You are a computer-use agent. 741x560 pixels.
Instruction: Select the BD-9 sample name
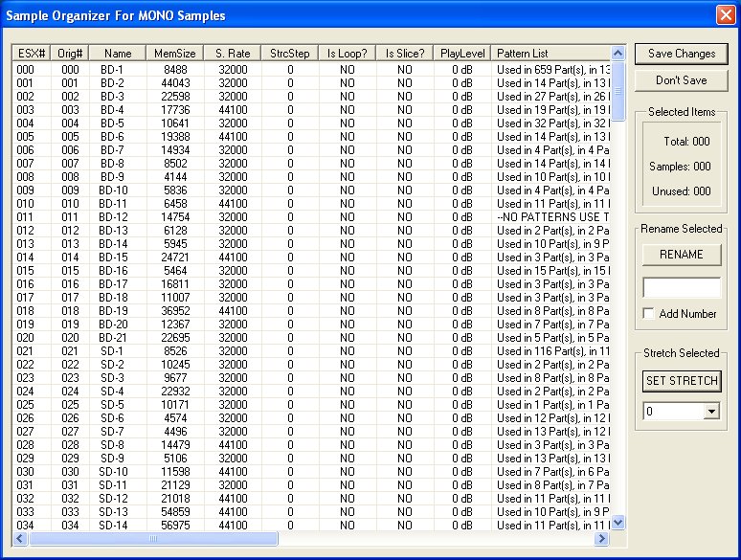[x=112, y=177]
